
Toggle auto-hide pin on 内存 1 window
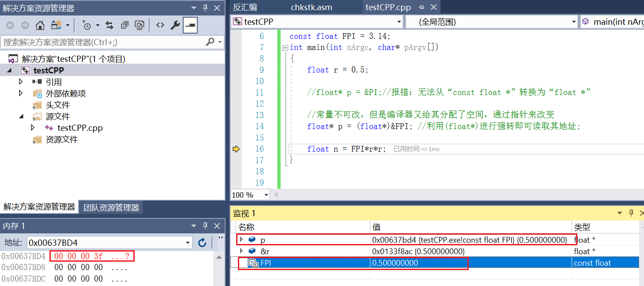[x=205, y=226]
